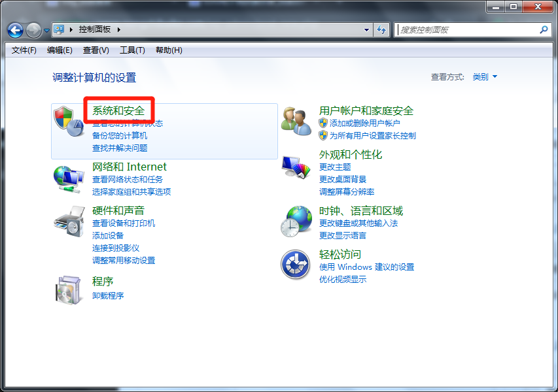Click the shield icon beside 为所有用户设置家长控制
Screen dimensions: 558x392
[x=323, y=135]
